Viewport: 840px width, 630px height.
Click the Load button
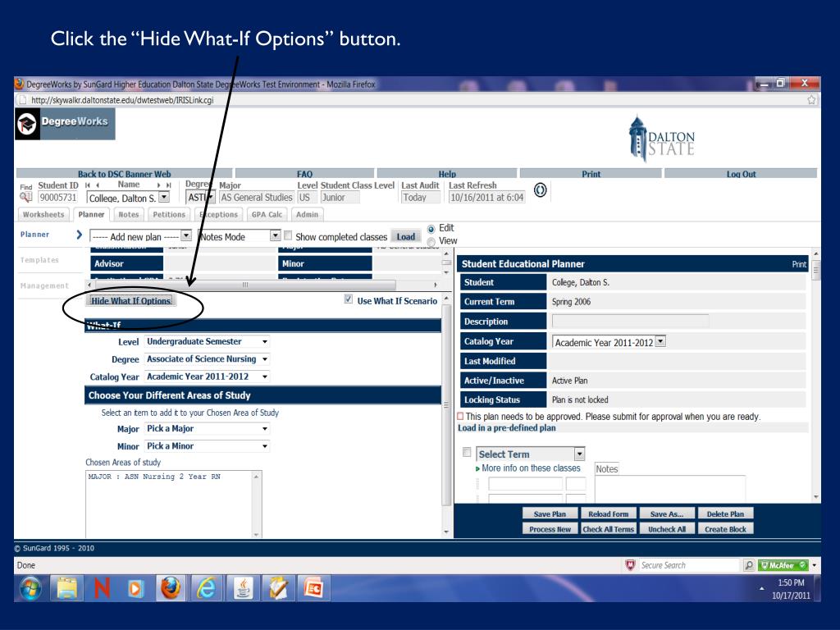click(x=405, y=236)
